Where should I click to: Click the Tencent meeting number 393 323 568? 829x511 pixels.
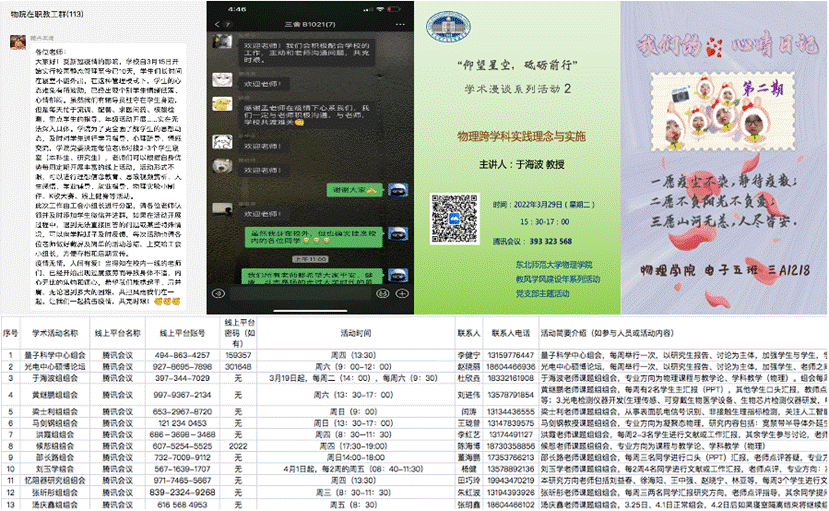point(550,241)
